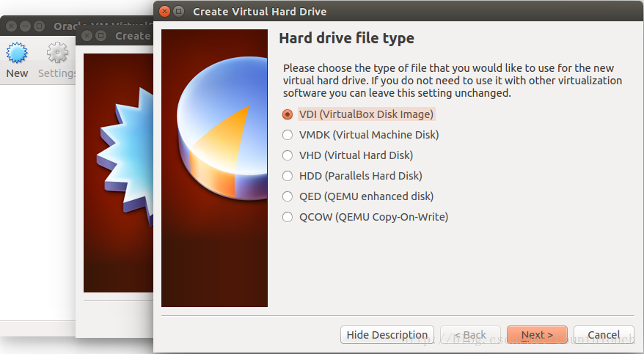Choose QED (QEMU enhanced disk) format
644x354 pixels.
(288, 196)
